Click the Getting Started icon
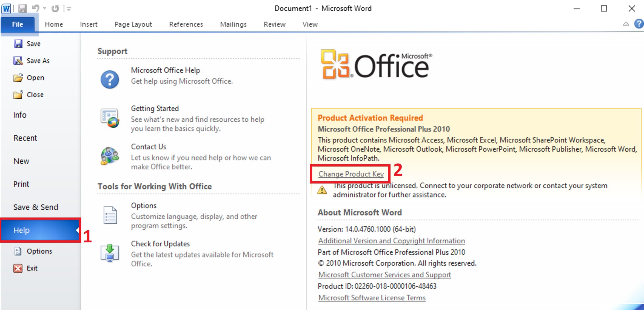 [x=110, y=118]
